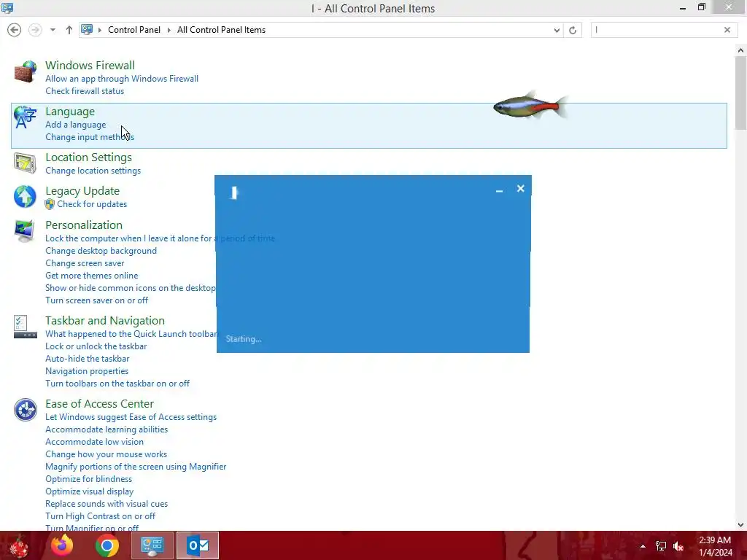Click Optimize for blindness
This screenshot has height=560, width=747.
coord(88,478)
